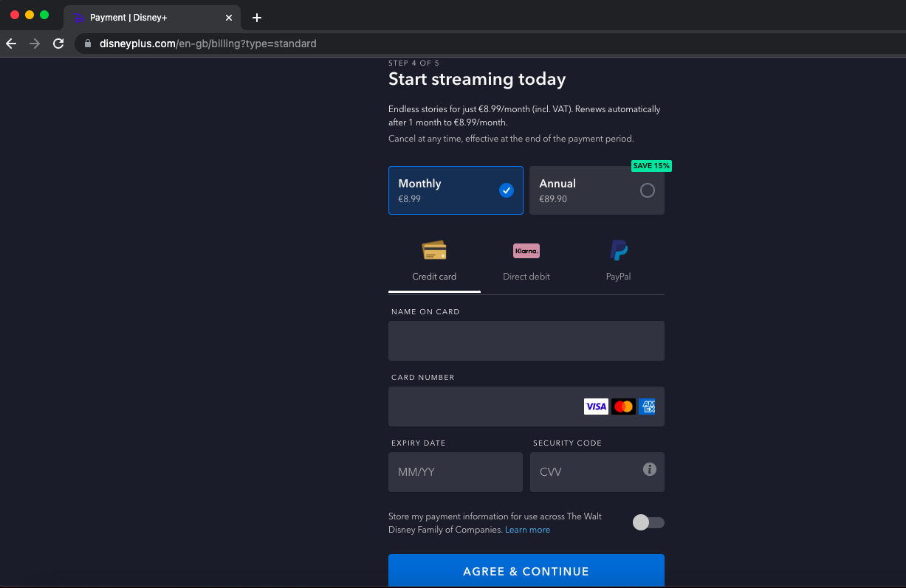This screenshot has height=588, width=906.
Task: Click the Cancel at any time text
Action: 511,139
